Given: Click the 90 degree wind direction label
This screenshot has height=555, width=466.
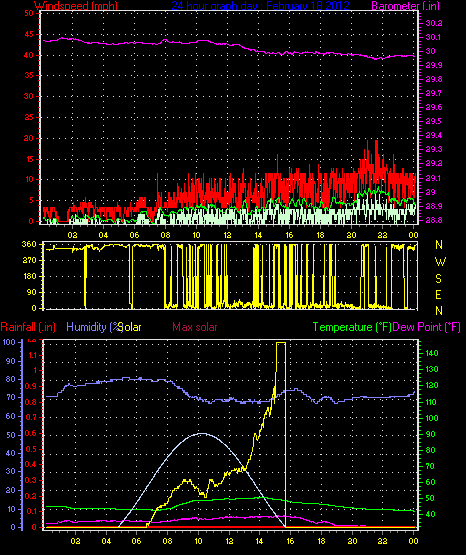Looking at the screenshot, I should pos(31,292).
